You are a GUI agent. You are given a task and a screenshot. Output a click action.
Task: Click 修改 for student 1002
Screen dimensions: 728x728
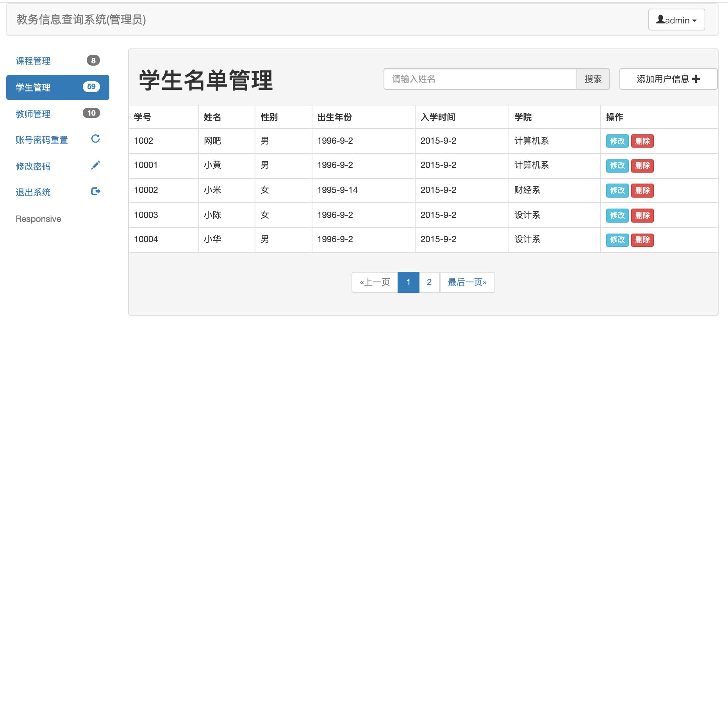[x=617, y=141]
